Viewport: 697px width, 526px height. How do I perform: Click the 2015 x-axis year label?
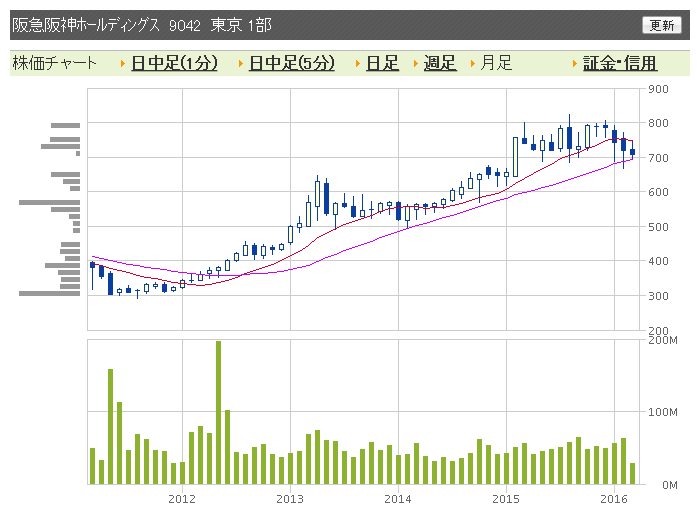(506, 499)
